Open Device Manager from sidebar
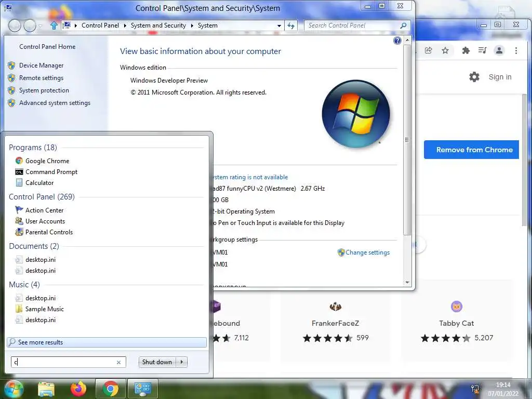532x399 pixels. [41, 65]
